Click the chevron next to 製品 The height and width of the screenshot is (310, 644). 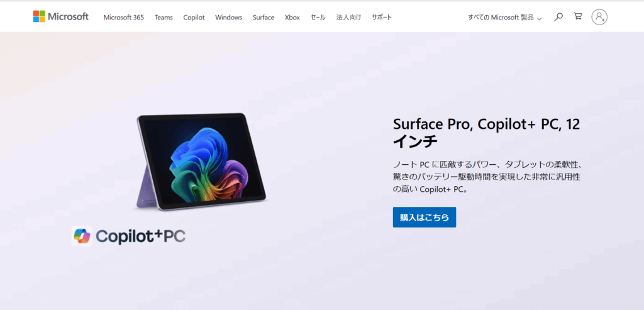(x=539, y=18)
